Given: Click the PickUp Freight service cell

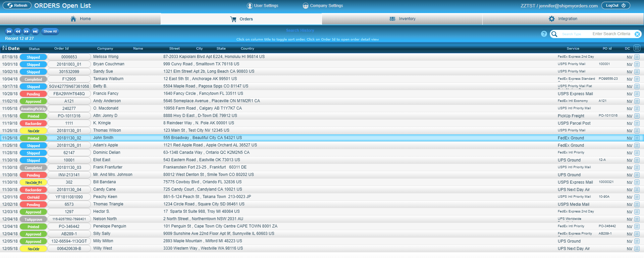Looking at the screenshot, I should [571, 116].
